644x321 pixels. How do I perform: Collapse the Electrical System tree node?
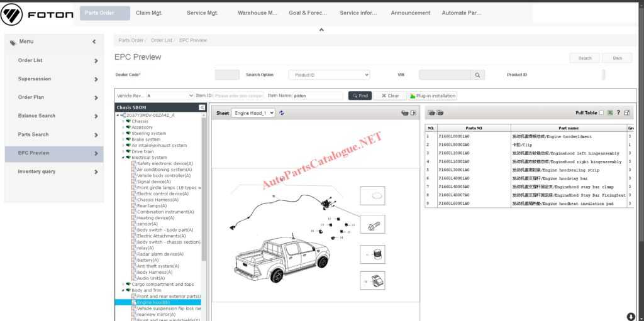tap(123, 158)
